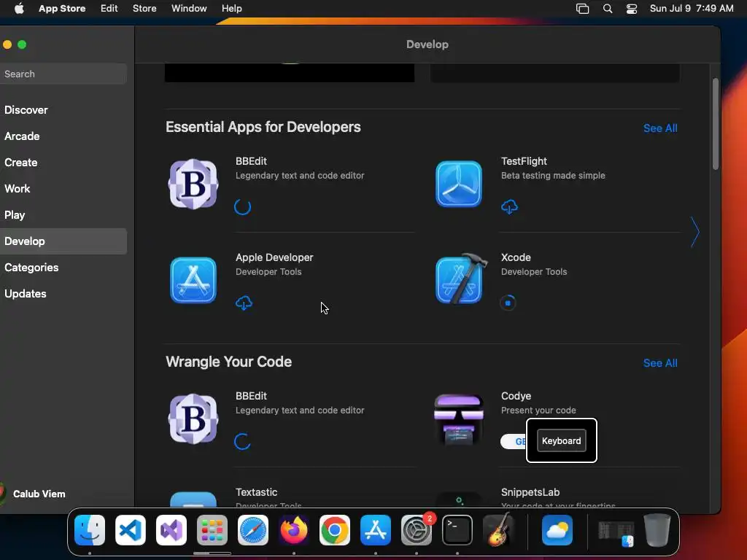This screenshot has width=747, height=560.
Task: Open the Codye title text
Action: (516, 396)
